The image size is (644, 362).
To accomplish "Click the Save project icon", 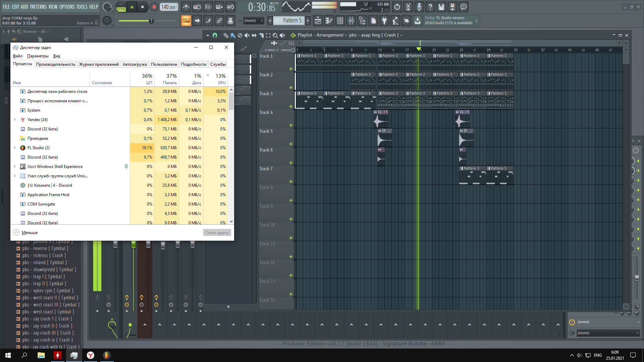I will [x=441, y=7].
